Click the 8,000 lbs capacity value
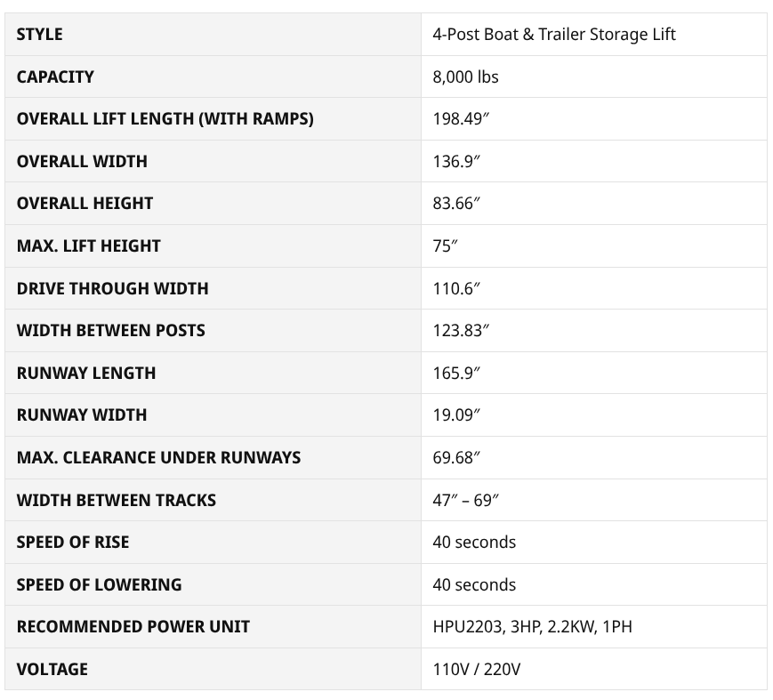The width and height of the screenshot is (773, 700). (x=465, y=76)
